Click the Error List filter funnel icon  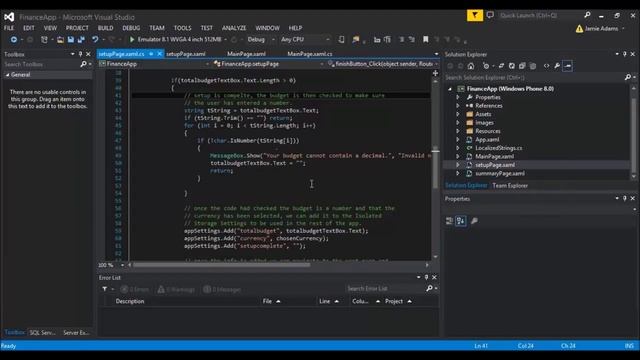coord(105,289)
